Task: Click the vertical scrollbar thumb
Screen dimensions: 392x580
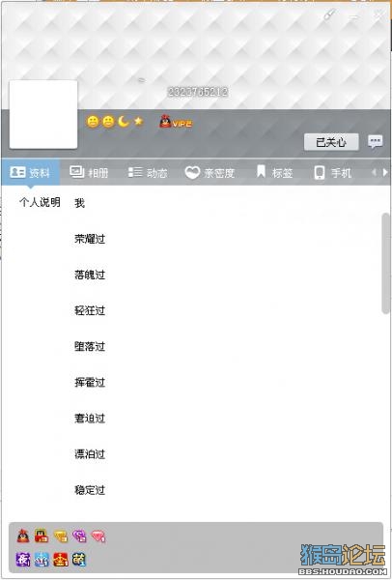Action: 386,263
